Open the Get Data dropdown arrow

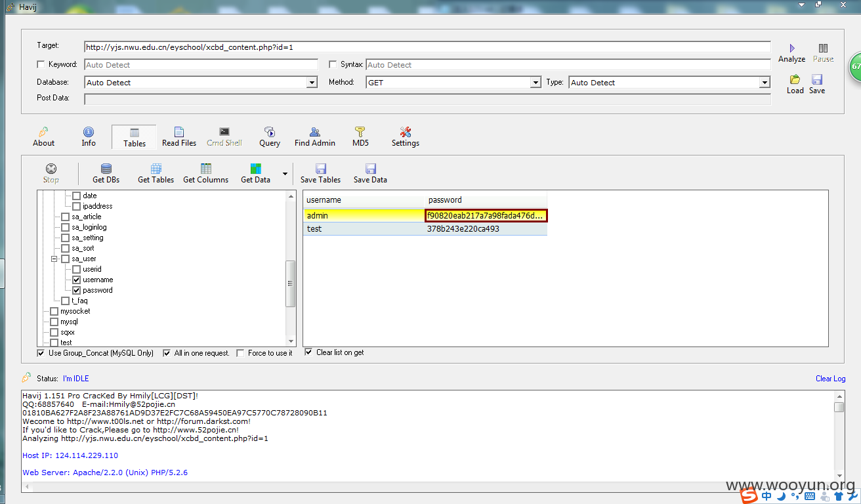click(x=285, y=174)
